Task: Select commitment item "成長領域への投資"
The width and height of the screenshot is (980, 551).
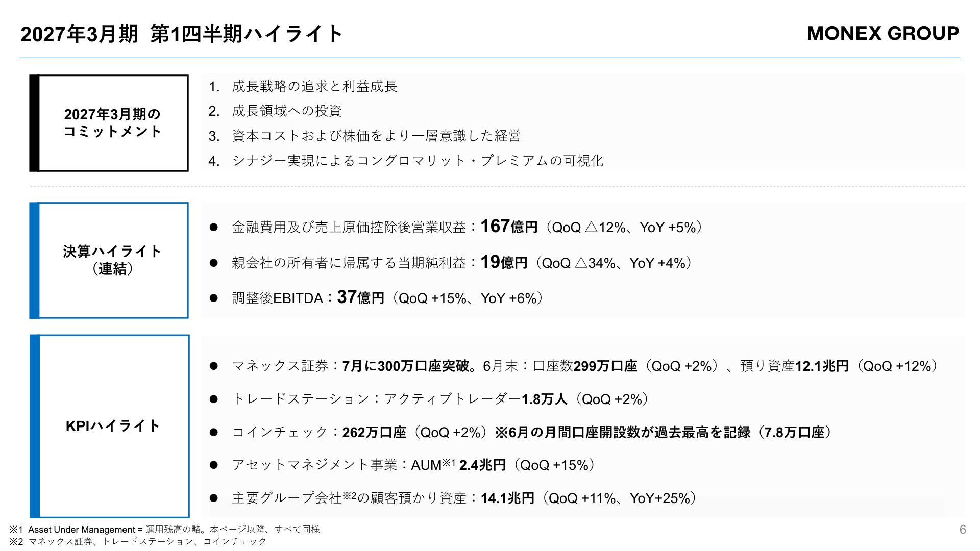Action: (287, 111)
